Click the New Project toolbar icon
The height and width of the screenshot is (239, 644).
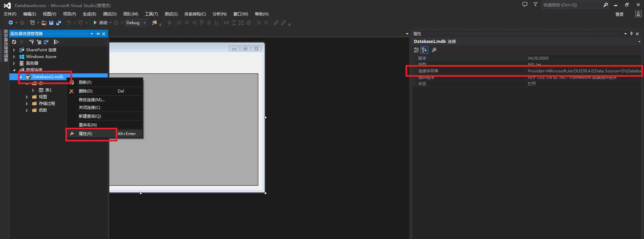pyautogui.click(x=32, y=23)
